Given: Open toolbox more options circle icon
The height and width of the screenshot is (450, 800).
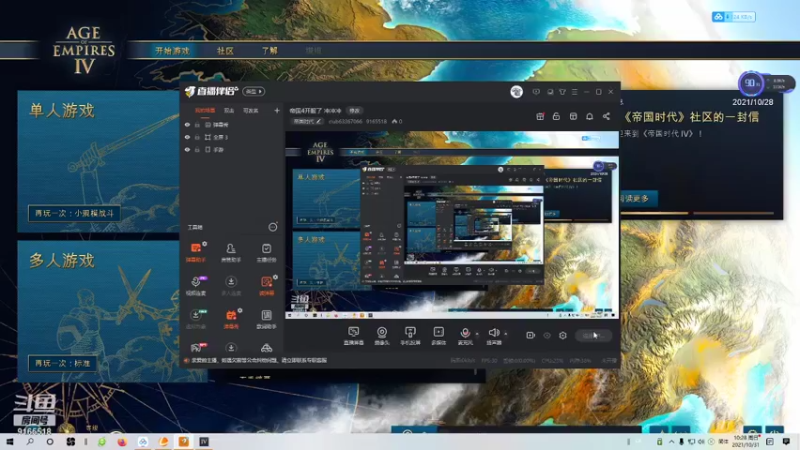Looking at the screenshot, I should point(272,227).
